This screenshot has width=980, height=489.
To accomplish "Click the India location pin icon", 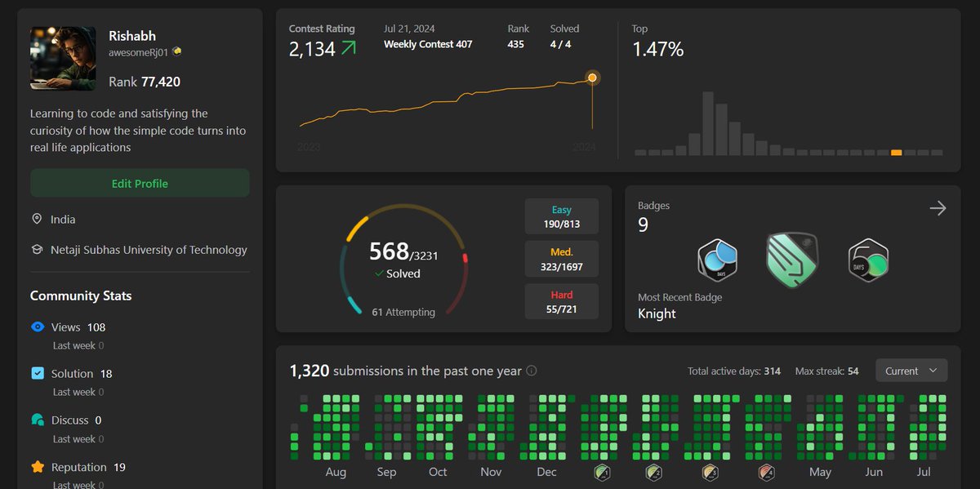I will tap(37, 220).
